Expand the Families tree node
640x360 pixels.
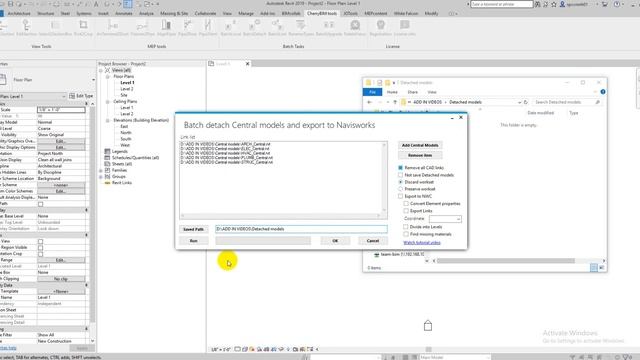click(x=101, y=170)
